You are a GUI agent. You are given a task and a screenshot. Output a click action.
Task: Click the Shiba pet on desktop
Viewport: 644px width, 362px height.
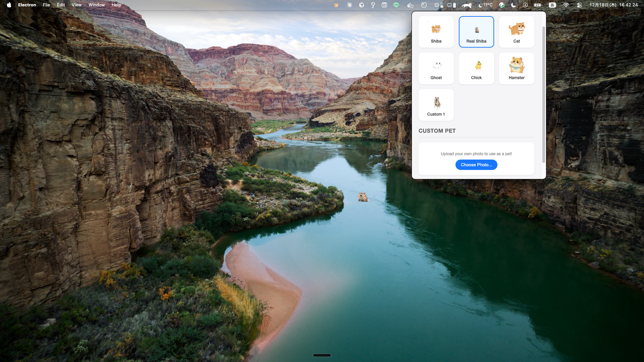(x=363, y=197)
